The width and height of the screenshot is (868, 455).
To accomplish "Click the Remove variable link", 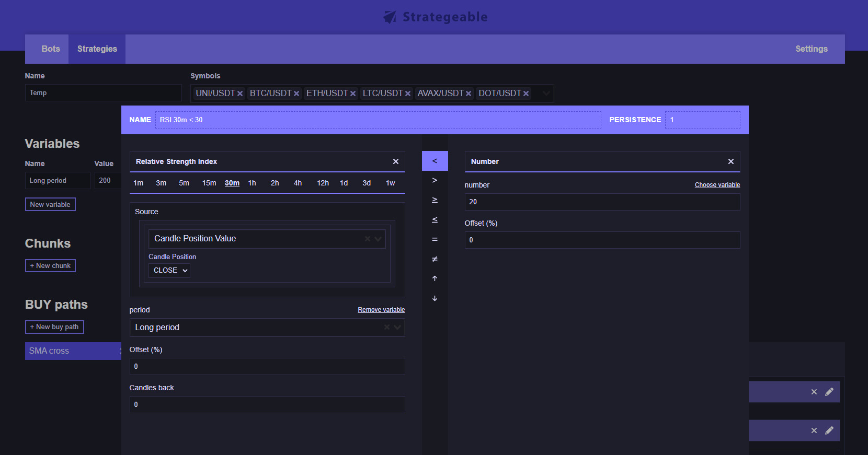I will pyautogui.click(x=381, y=310).
